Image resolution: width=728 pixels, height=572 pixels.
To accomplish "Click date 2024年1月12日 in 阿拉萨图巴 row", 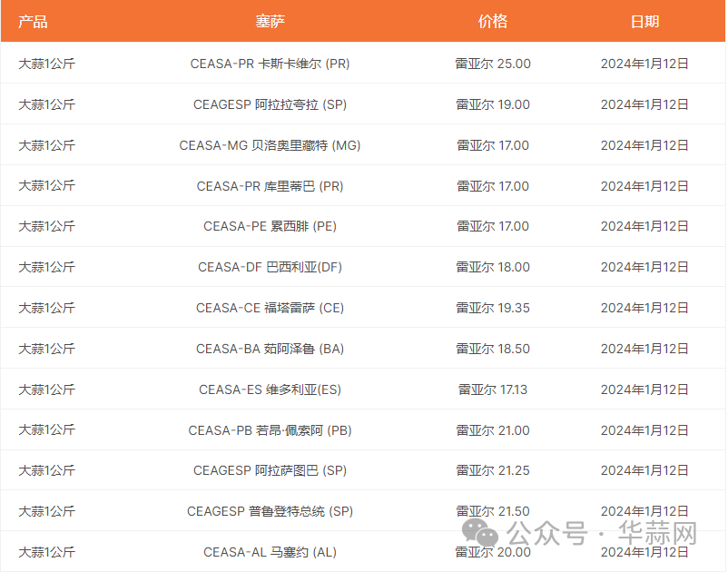I will (644, 470).
